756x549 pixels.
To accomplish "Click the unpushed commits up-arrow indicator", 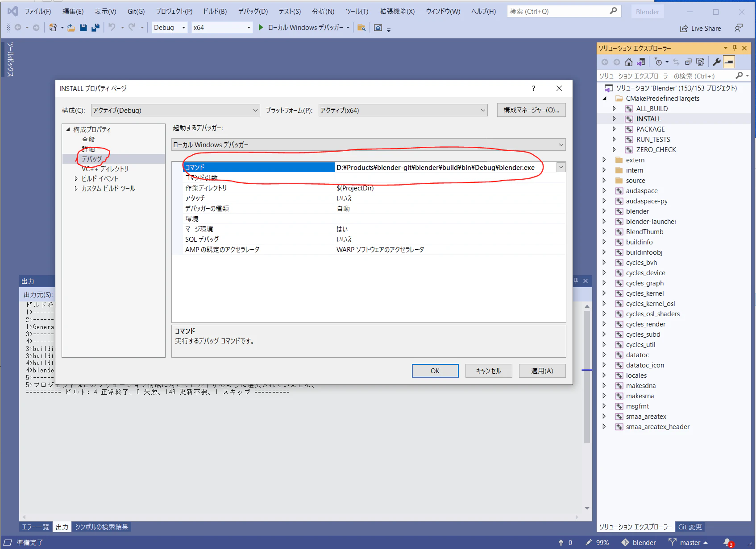I will [x=565, y=542].
